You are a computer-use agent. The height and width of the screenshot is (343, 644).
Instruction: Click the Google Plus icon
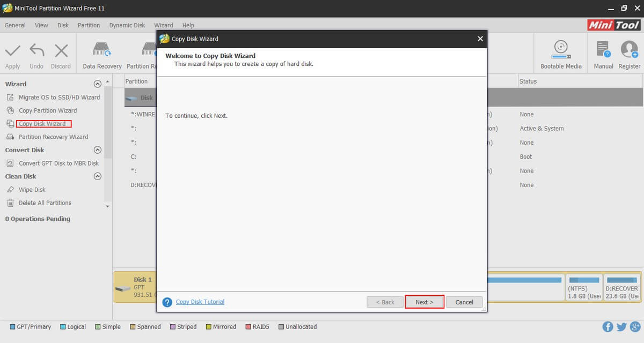coord(635,327)
